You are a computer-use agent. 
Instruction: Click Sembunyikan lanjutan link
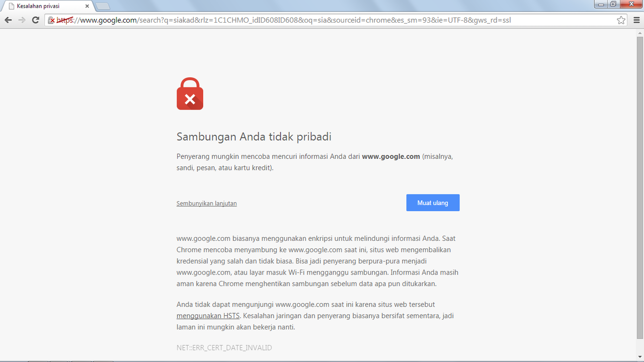pyautogui.click(x=207, y=204)
